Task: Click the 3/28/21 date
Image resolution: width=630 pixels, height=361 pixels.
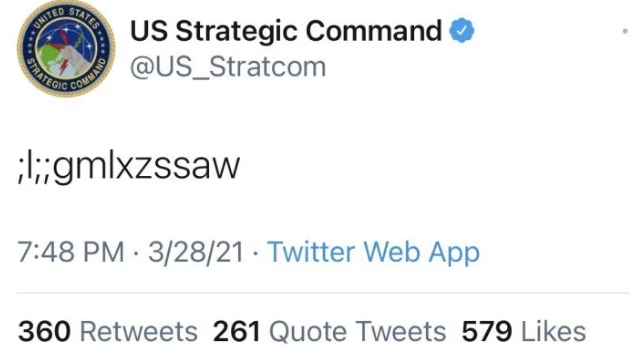Action: pyautogui.click(x=196, y=252)
